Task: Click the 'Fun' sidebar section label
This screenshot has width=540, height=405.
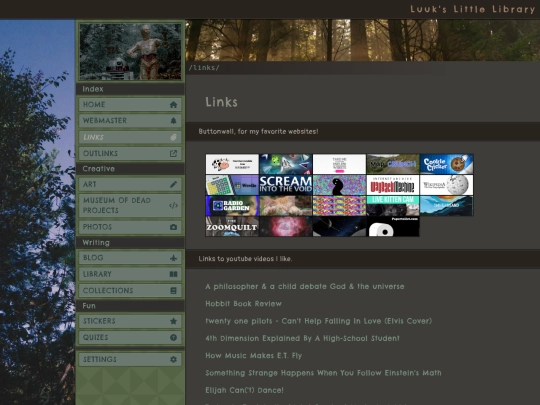Action: tap(89, 306)
